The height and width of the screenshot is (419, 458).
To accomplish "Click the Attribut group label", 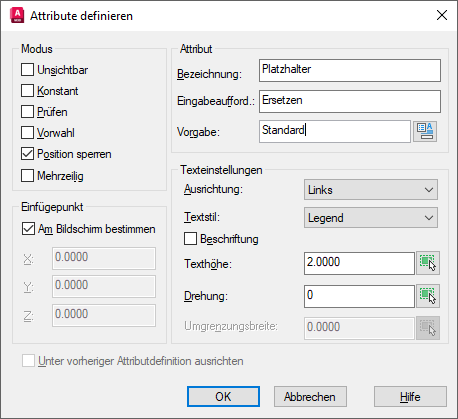I will [196, 49].
